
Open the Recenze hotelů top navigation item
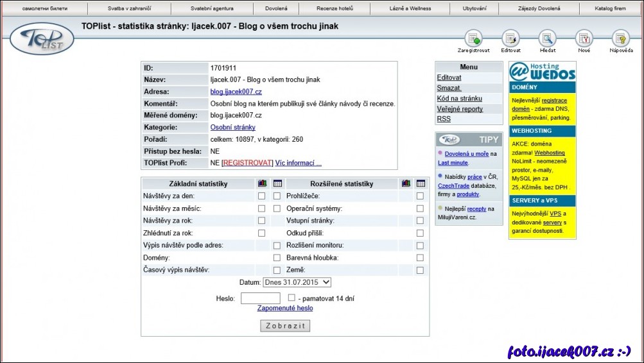(x=335, y=9)
